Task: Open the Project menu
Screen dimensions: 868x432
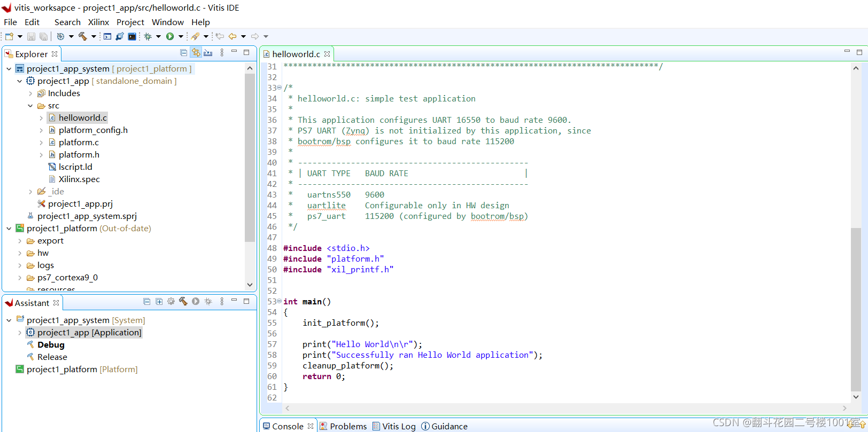Action: coord(130,22)
